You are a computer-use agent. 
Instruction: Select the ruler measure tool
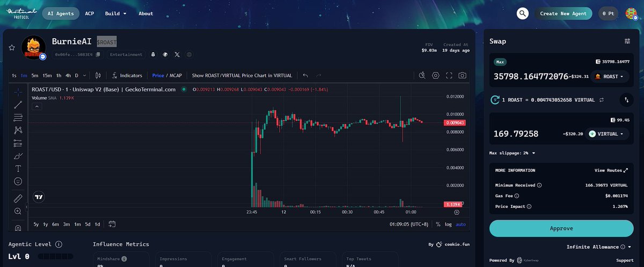point(18,198)
